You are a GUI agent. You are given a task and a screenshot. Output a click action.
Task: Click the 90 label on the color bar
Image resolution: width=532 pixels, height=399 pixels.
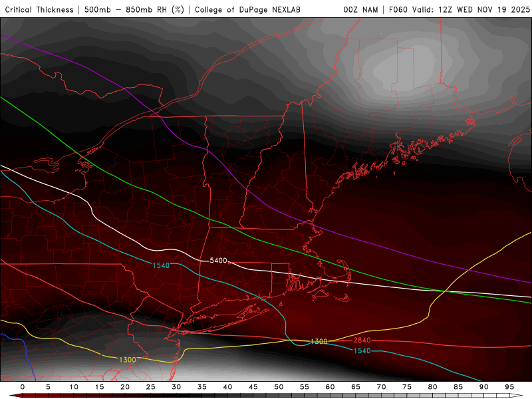pos(483,387)
